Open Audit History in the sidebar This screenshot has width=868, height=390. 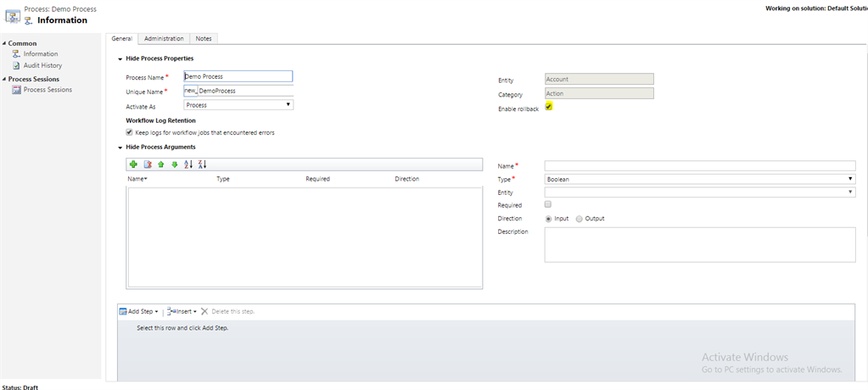point(42,65)
